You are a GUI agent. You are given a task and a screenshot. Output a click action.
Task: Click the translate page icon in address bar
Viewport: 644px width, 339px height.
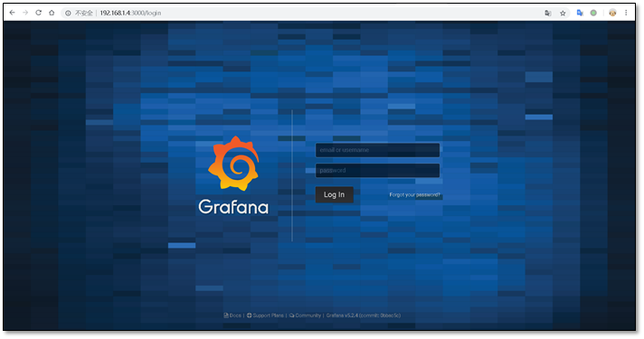[548, 14]
